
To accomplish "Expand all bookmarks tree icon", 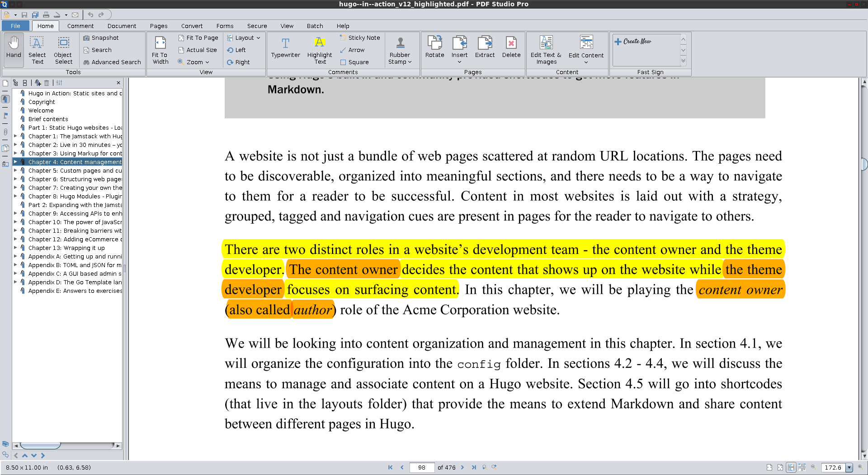I will click(16, 83).
